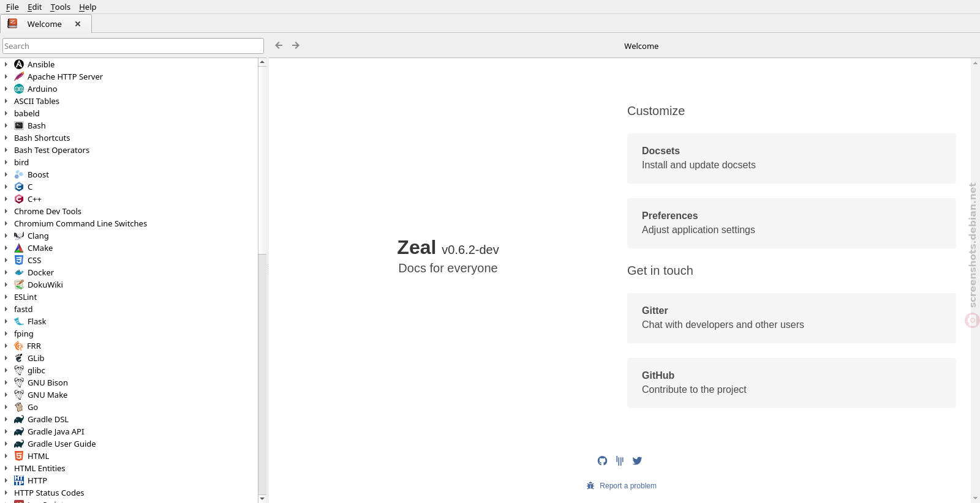Expand the HTTP Status Codes docset

pos(6,493)
